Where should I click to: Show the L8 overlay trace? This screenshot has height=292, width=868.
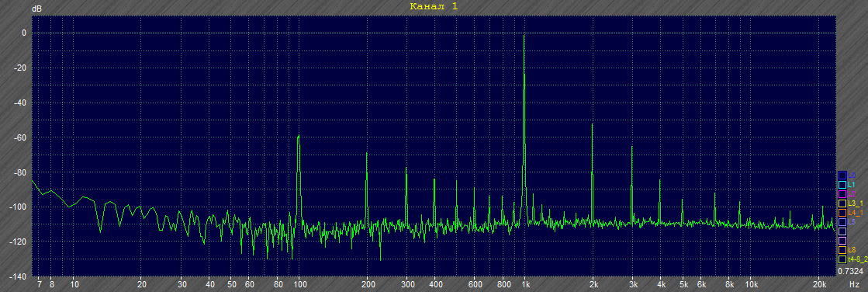[x=842, y=250]
